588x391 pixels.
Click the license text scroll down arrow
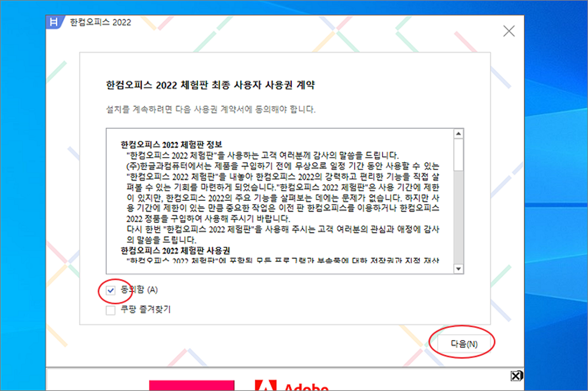[458, 268]
